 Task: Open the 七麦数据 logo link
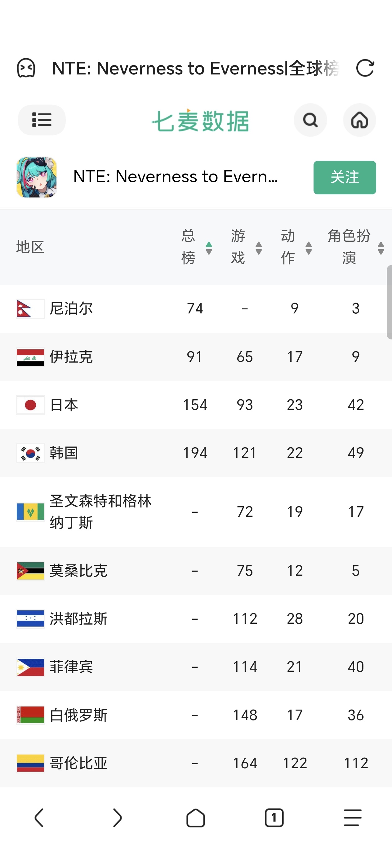(x=200, y=120)
